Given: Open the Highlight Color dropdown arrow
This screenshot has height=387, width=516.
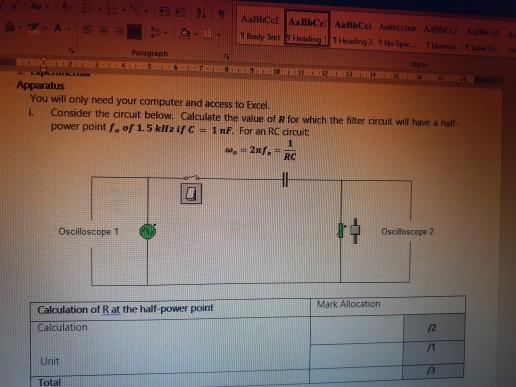Looking at the screenshot, I should (x=46, y=28).
